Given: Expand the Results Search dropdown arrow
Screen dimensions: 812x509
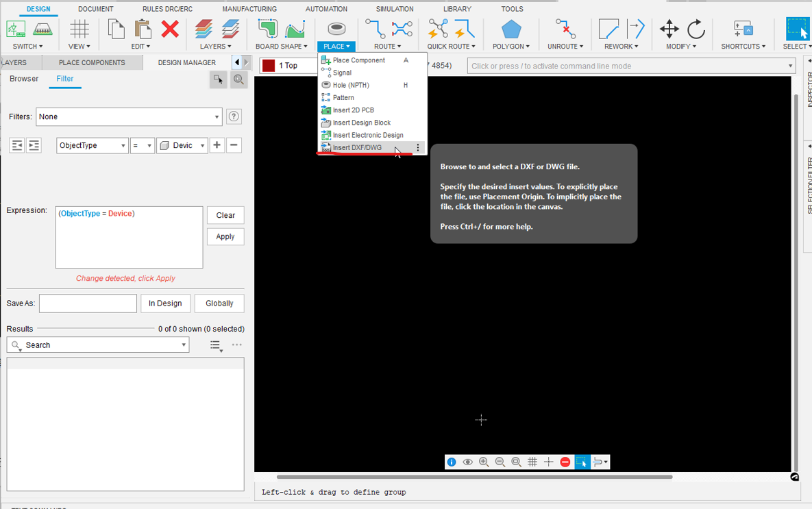Looking at the screenshot, I should pyautogui.click(x=184, y=345).
